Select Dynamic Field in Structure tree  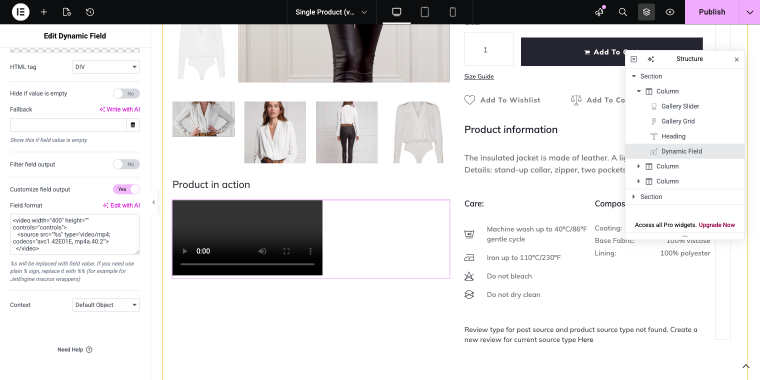[x=685, y=151]
